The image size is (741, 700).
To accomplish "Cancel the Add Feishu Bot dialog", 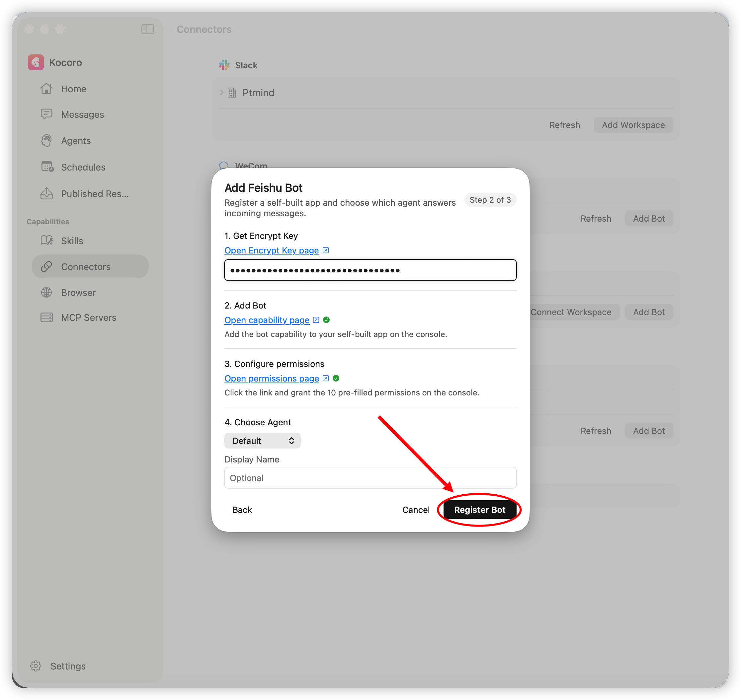I will (x=416, y=510).
